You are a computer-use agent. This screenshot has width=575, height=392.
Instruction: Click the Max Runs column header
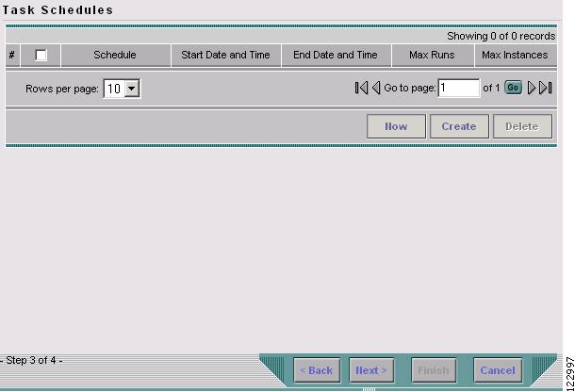point(432,55)
